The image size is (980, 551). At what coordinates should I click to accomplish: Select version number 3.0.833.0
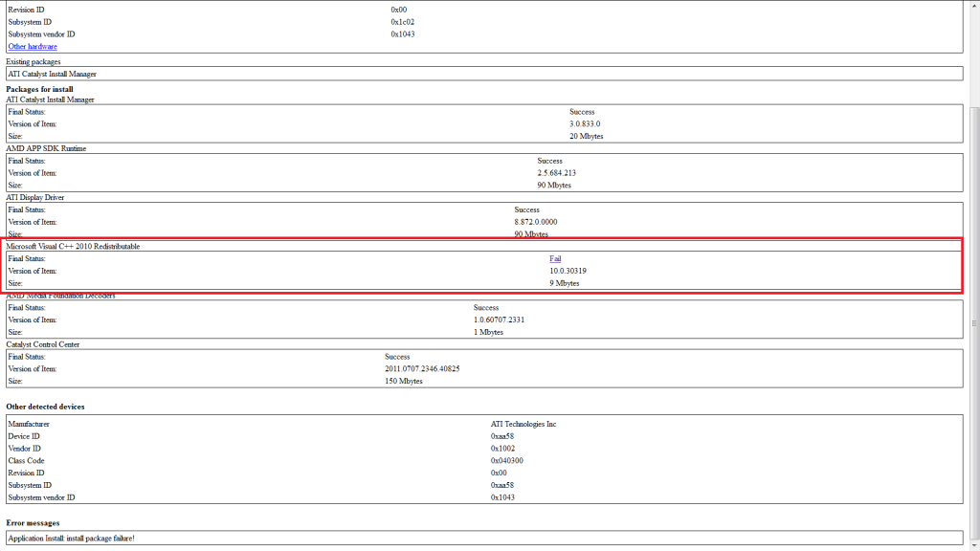pos(585,123)
